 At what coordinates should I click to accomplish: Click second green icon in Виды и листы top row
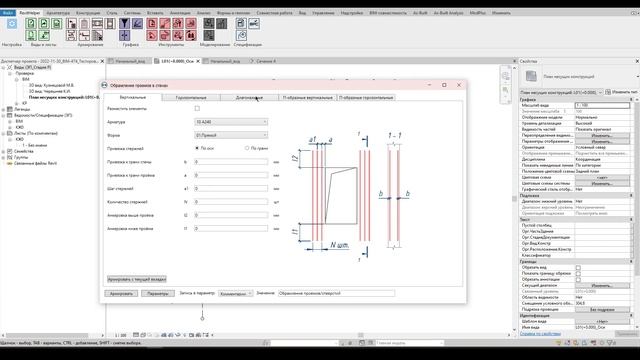pos(44,24)
